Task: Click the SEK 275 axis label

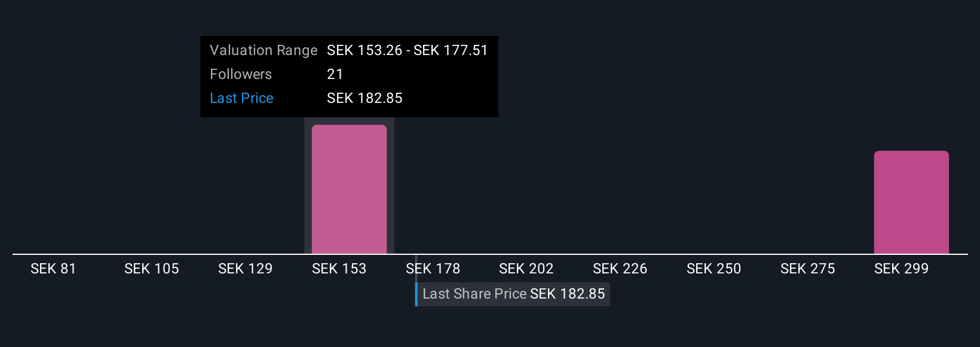Action: click(x=807, y=269)
